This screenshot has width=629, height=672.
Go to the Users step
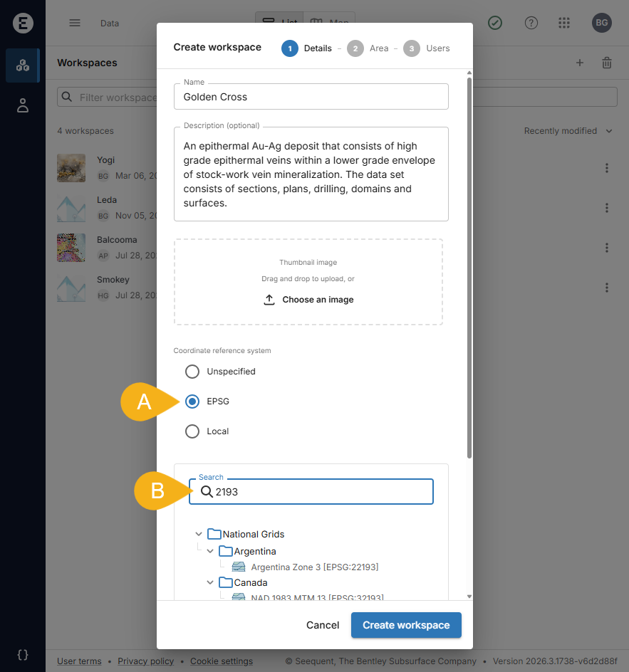[x=426, y=48]
